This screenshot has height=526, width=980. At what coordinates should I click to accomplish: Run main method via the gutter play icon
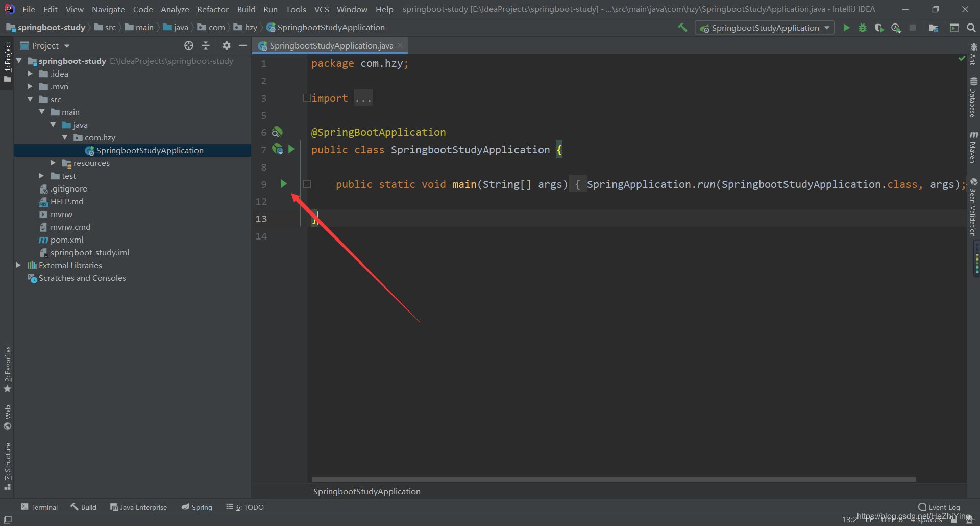coord(284,184)
